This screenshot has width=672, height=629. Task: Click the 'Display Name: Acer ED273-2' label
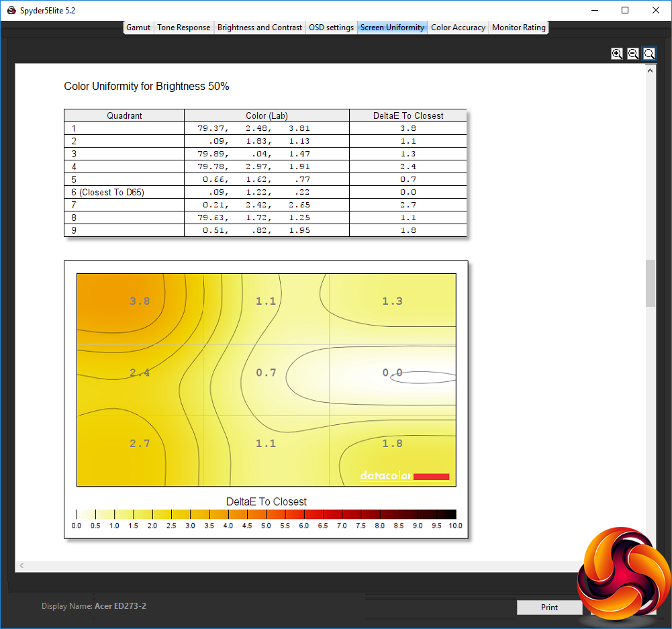point(94,606)
